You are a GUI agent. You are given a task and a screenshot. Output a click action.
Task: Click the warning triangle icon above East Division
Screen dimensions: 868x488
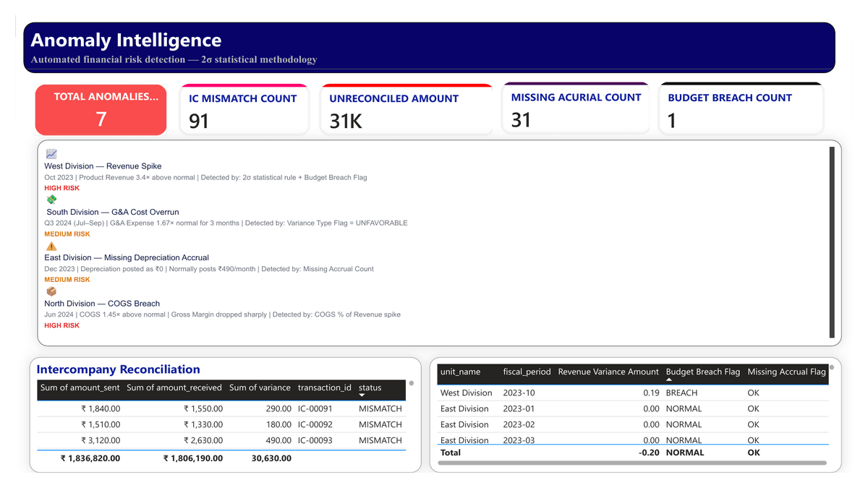click(51, 246)
